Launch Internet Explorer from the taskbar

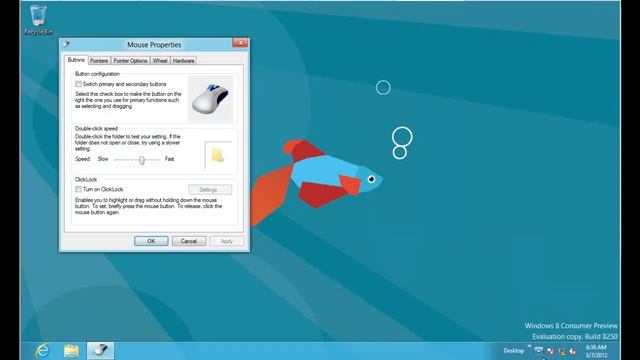pos(42,351)
